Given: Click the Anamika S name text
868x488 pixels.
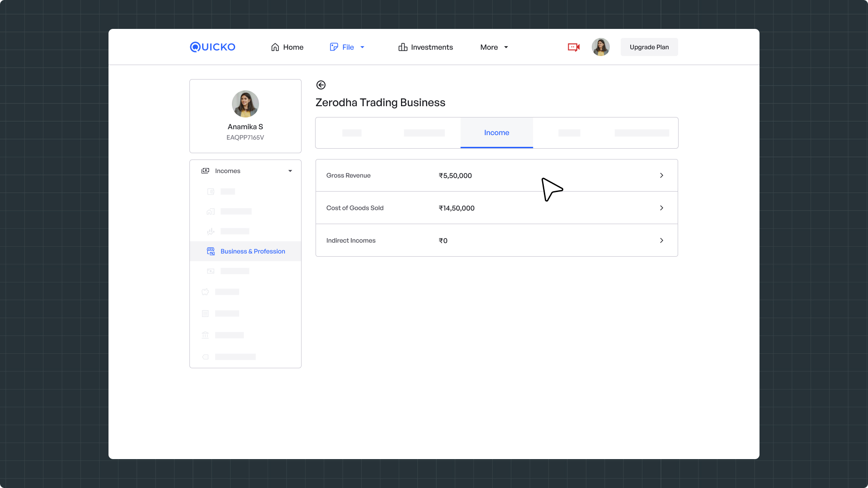Looking at the screenshot, I should (245, 127).
